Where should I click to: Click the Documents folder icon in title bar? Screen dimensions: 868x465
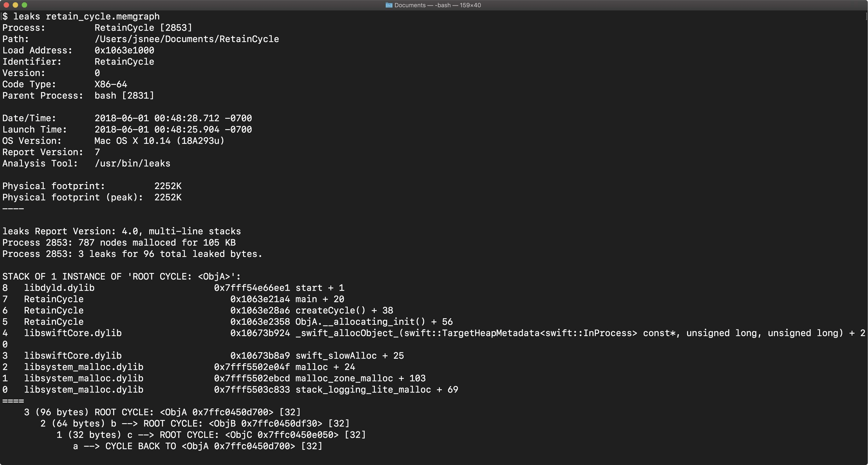coord(389,5)
